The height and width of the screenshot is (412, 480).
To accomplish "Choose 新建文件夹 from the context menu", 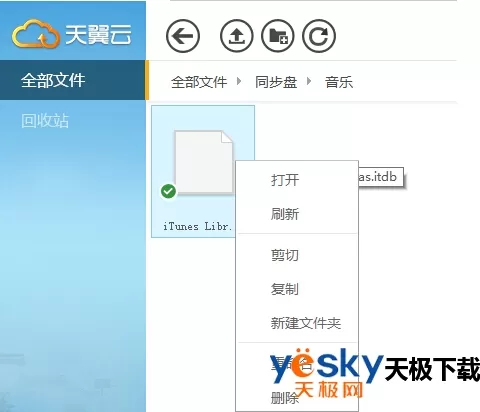I will click(306, 323).
